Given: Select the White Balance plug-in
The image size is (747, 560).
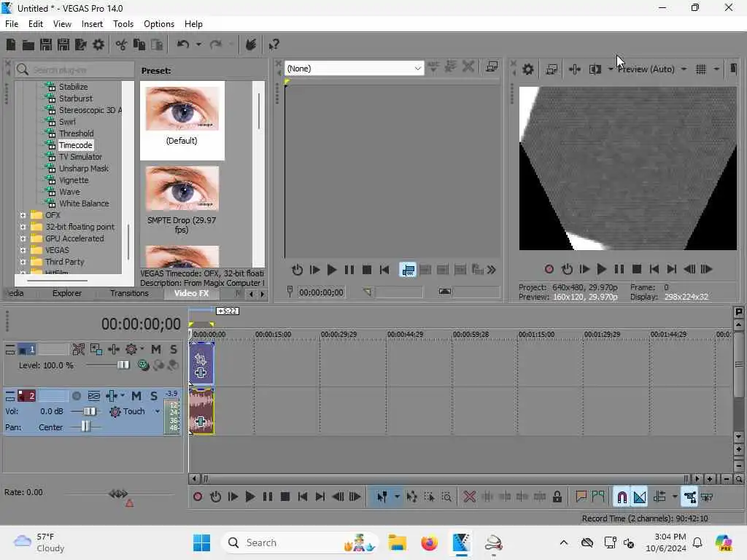Looking at the screenshot, I should pos(84,203).
